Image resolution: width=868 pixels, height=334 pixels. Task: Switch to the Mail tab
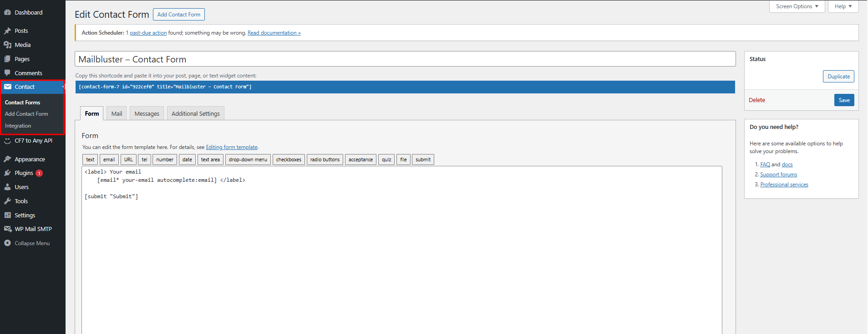click(x=117, y=113)
